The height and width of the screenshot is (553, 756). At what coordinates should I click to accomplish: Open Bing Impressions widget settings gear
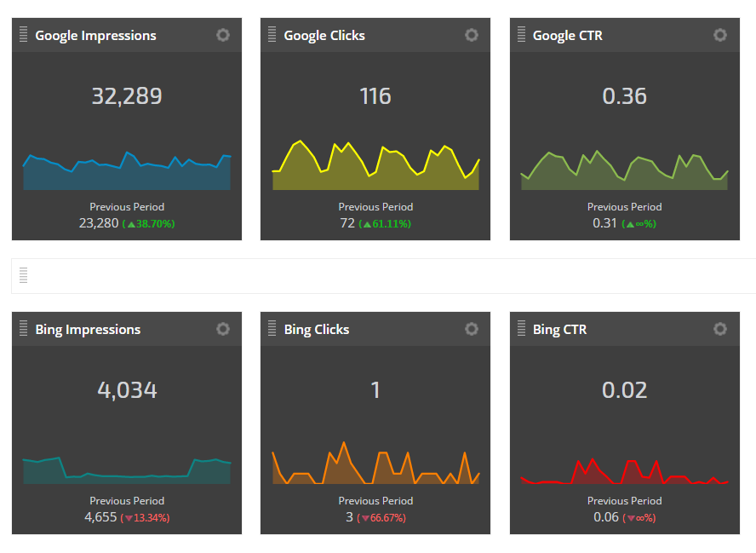[x=223, y=329]
